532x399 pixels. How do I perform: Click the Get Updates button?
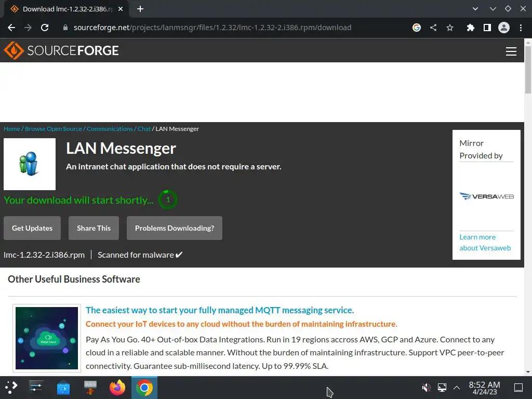point(32,228)
